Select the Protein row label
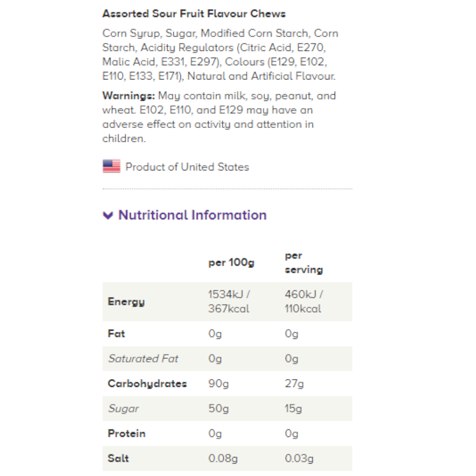Viewport: 476px width, 476px height. click(x=126, y=434)
